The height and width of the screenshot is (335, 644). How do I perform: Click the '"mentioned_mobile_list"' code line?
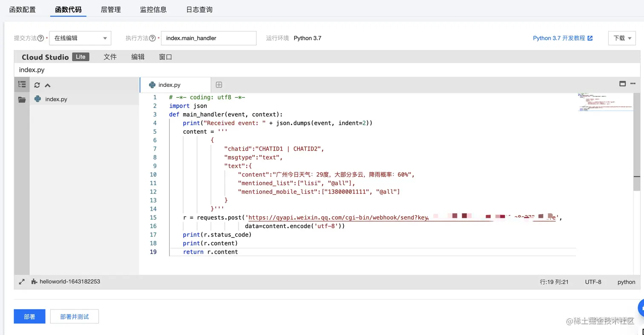pyautogui.click(x=319, y=192)
